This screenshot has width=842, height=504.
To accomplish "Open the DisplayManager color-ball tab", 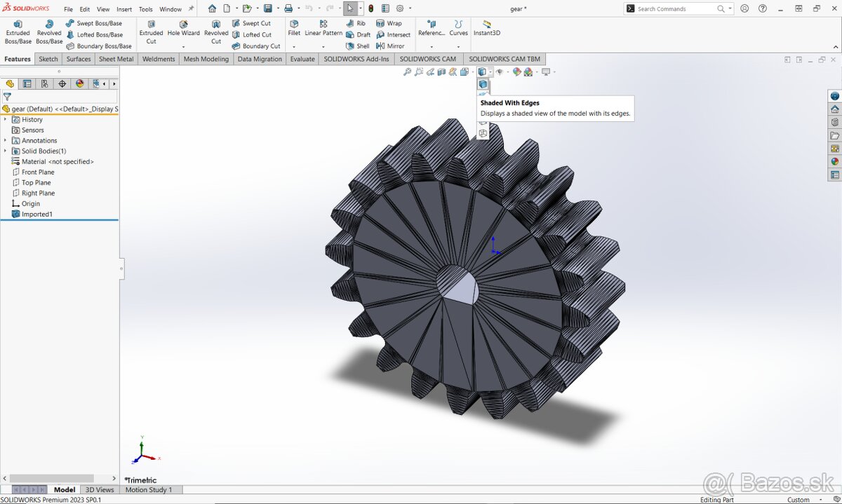I will coord(79,83).
